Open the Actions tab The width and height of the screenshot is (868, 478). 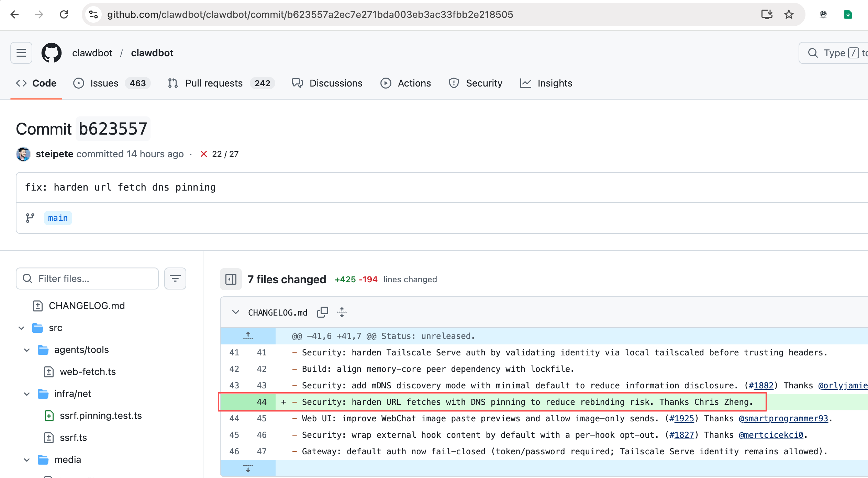(414, 83)
